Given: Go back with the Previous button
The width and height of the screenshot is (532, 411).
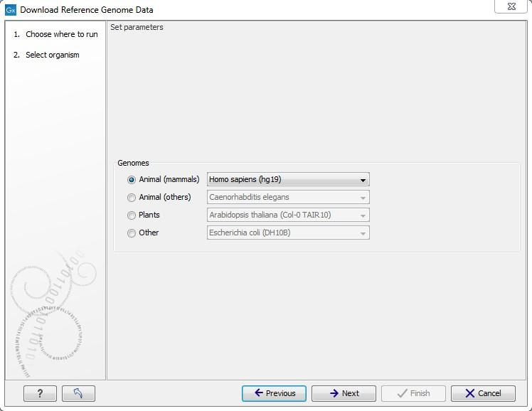Looking at the screenshot, I should click(x=274, y=393).
